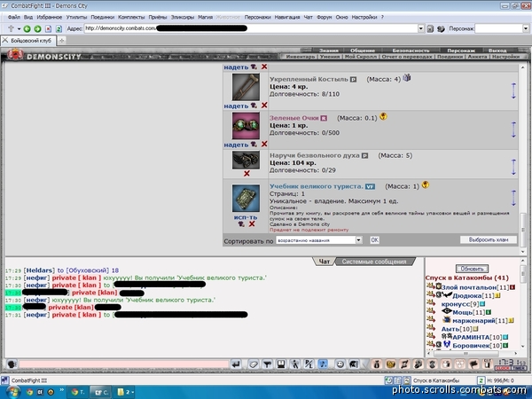Image resolution: width=532 pixels, height=399 pixels.
Task: Click the eraser clear chat icon
Action: tap(253, 364)
